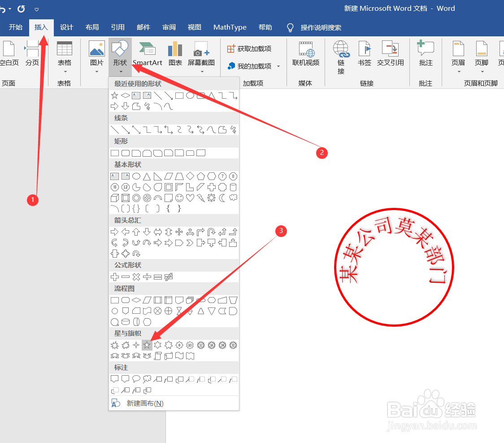Collapse the 形状 shapes dropdown
Viewport: 504px width, 443px height.
pyautogui.click(x=120, y=57)
